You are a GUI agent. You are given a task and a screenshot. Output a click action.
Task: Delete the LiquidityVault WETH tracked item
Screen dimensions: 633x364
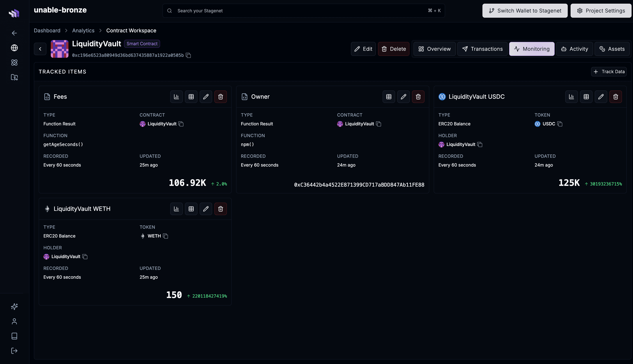tap(221, 209)
